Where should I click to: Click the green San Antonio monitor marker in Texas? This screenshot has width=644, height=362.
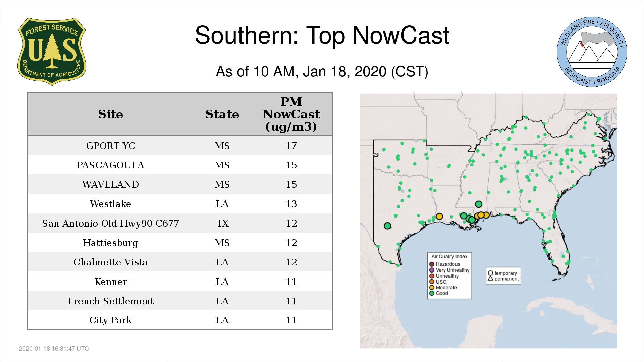(x=387, y=226)
